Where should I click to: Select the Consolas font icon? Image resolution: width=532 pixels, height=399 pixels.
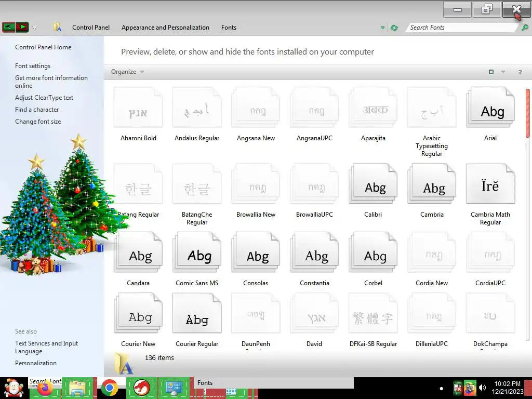point(256,252)
